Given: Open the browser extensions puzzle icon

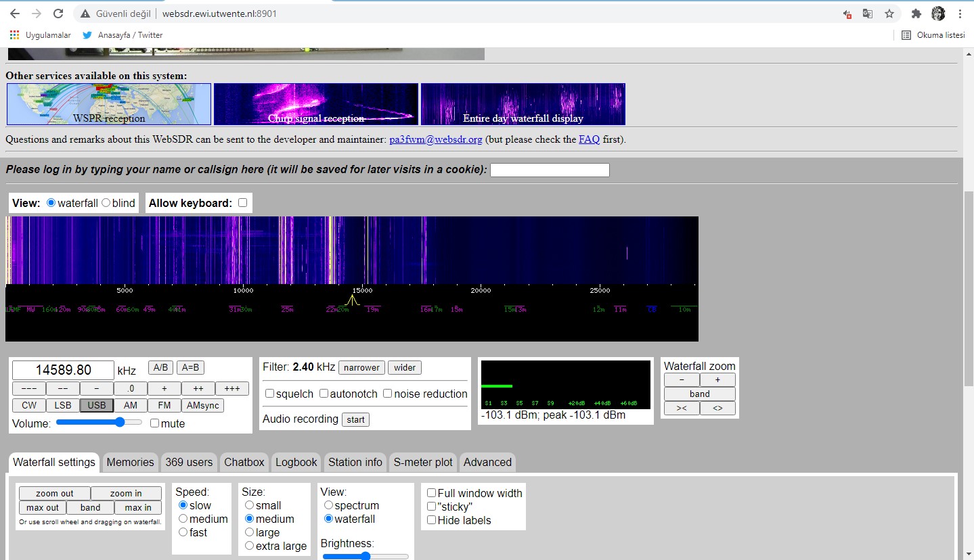Looking at the screenshot, I should (916, 14).
